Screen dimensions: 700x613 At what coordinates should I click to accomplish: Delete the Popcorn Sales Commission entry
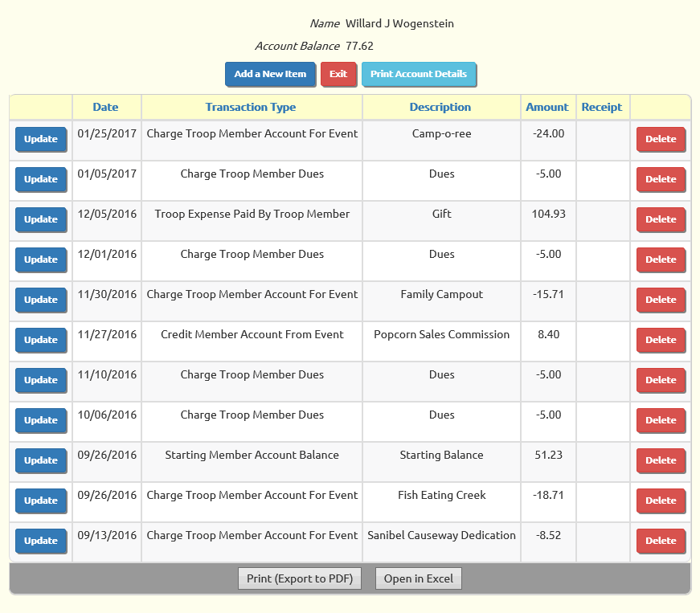(661, 340)
